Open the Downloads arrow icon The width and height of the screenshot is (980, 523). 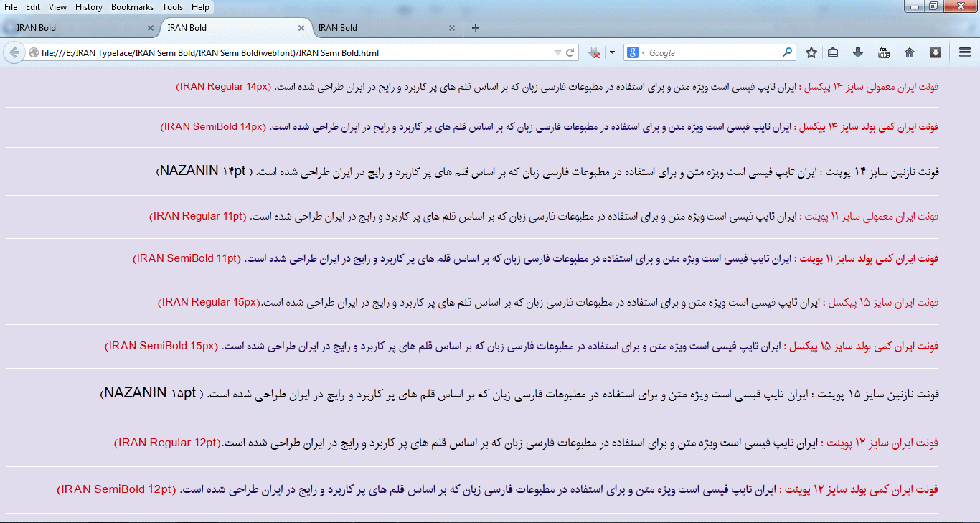click(x=858, y=52)
